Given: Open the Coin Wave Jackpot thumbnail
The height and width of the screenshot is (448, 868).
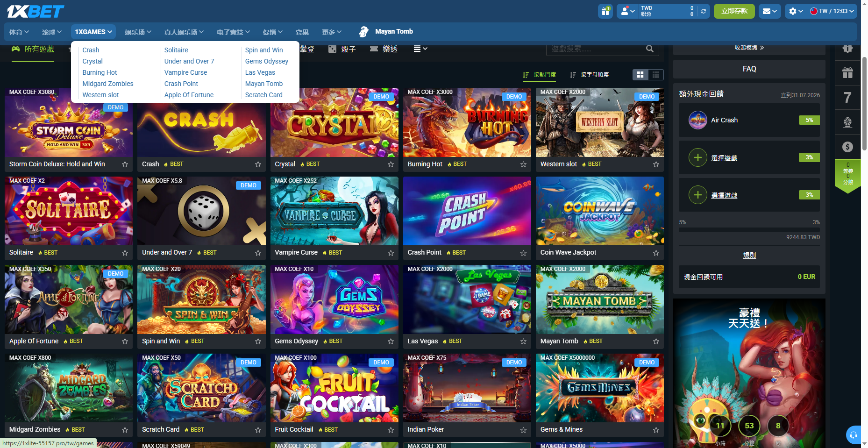Looking at the screenshot, I should tap(600, 211).
